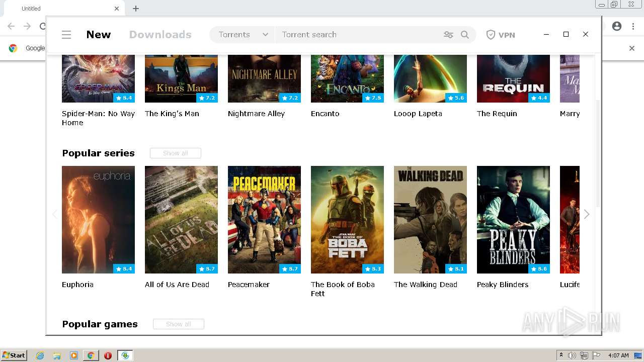Click the 4.4 star rating on The Requin
Screen dimensions: 644x362
click(x=539, y=98)
